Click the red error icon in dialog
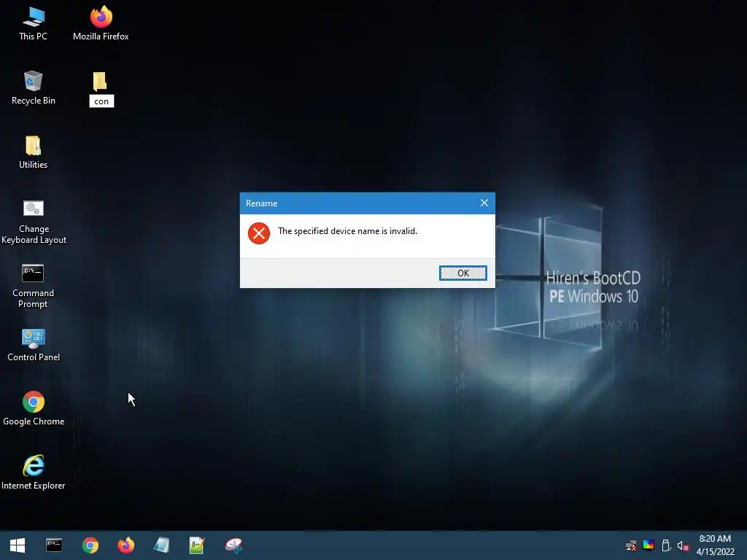 (259, 233)
